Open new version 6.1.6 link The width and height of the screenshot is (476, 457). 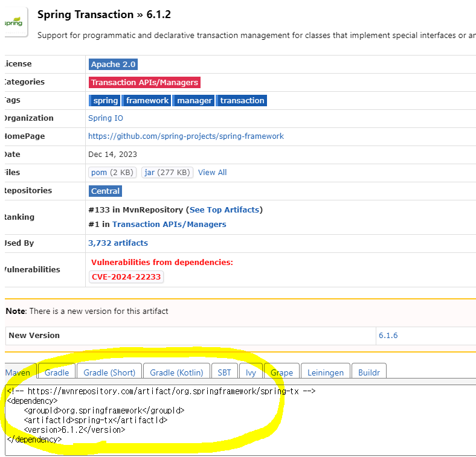click(x=388, y=336)
